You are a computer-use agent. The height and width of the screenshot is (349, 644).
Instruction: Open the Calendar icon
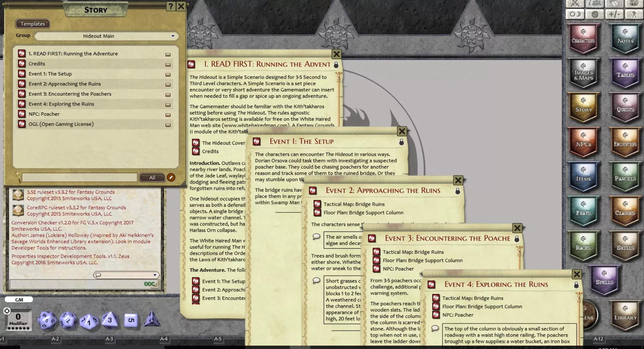[x=614, y=3]
